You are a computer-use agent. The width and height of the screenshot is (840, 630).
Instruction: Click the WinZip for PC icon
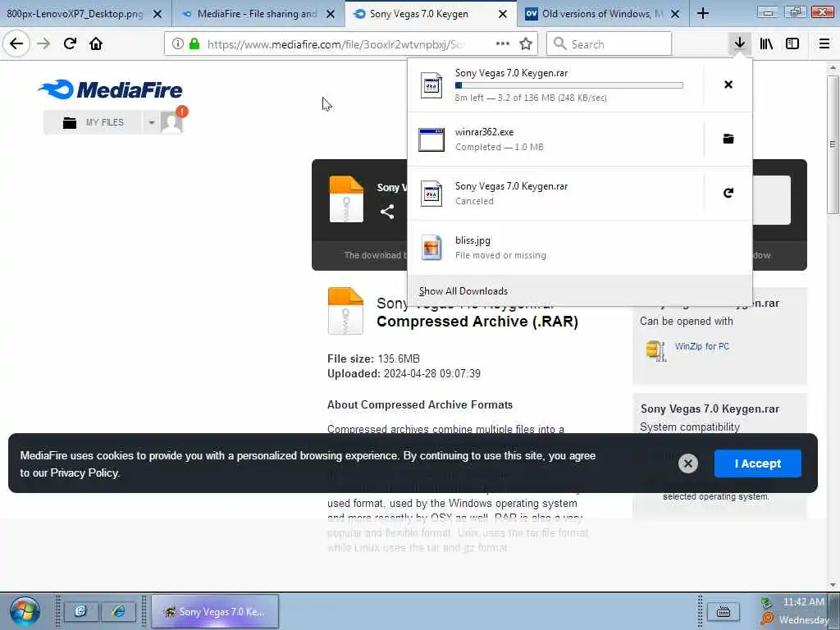coord(655,351)
